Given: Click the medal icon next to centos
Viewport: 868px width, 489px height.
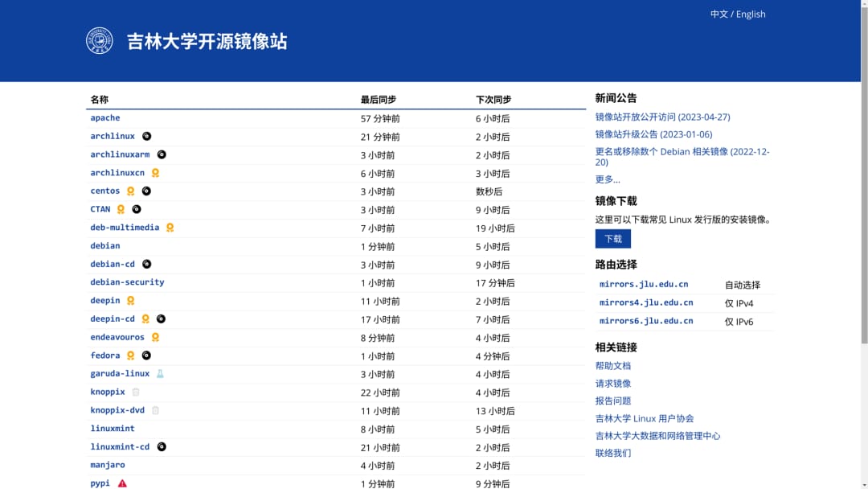Looking at the screenshot, I should (x=131, y=191).
